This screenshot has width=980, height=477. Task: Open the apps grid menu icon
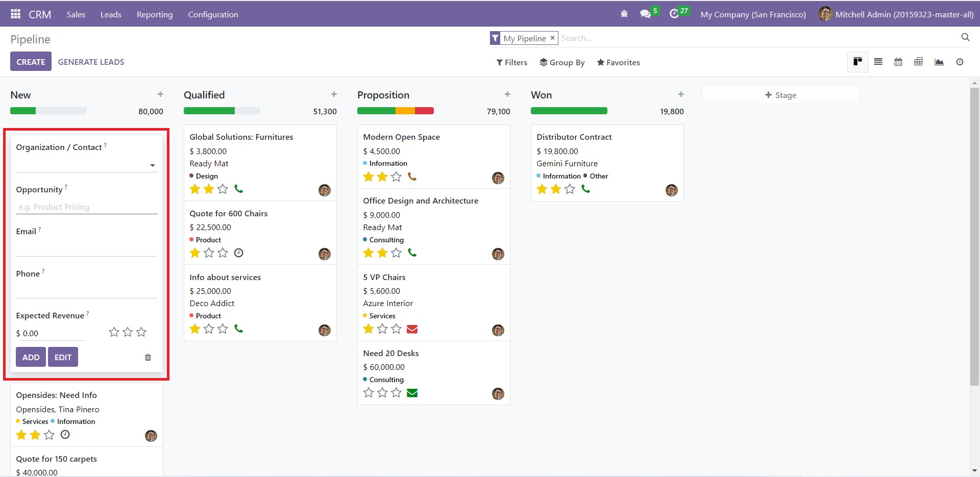click(15, 14)
